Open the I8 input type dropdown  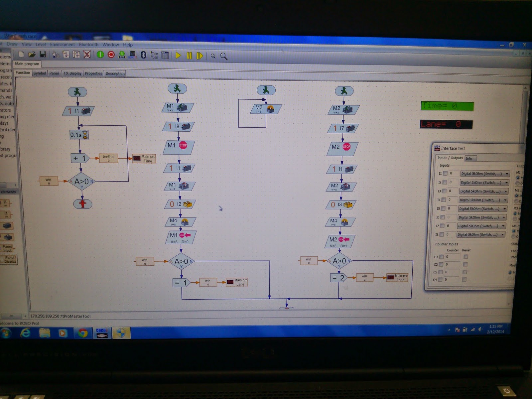[480, 235]
